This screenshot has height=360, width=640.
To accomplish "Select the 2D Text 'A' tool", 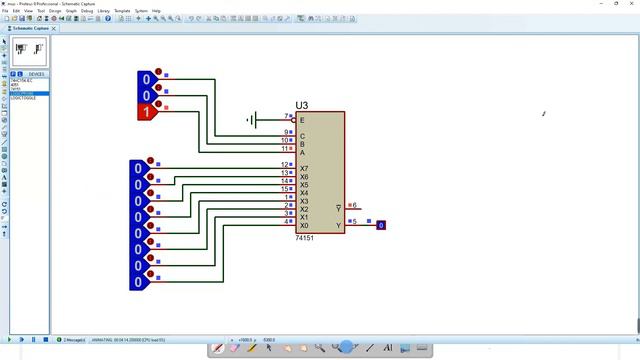I will coord(4,178).
